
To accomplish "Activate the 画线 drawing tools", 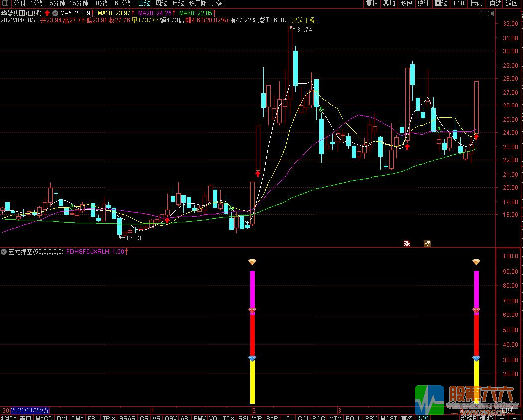I will point(441,3).
